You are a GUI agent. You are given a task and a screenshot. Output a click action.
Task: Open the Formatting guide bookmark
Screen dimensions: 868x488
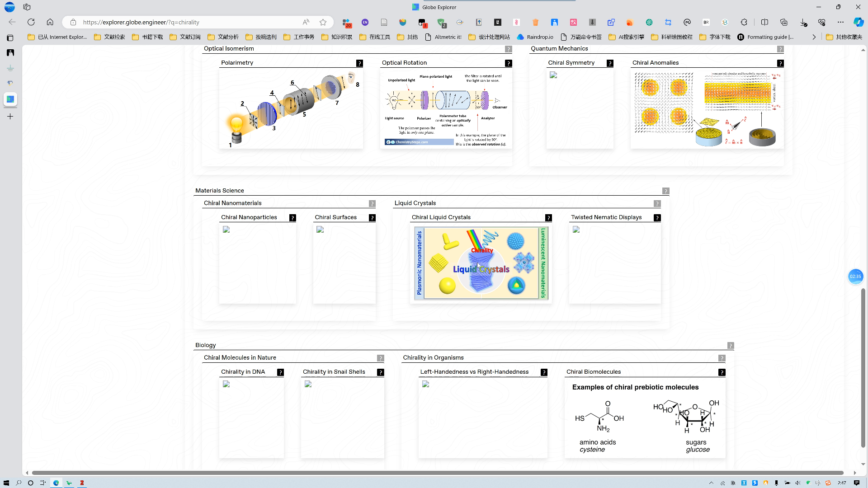pyautogui.click(x=765, y=37)
